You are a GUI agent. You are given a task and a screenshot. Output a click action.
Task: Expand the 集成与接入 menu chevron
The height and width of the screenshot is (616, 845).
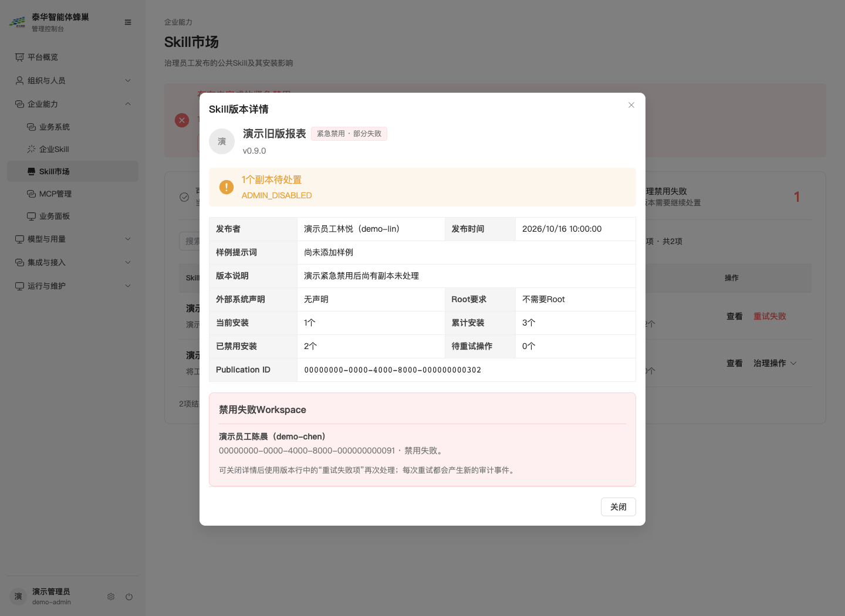(128, 262)
